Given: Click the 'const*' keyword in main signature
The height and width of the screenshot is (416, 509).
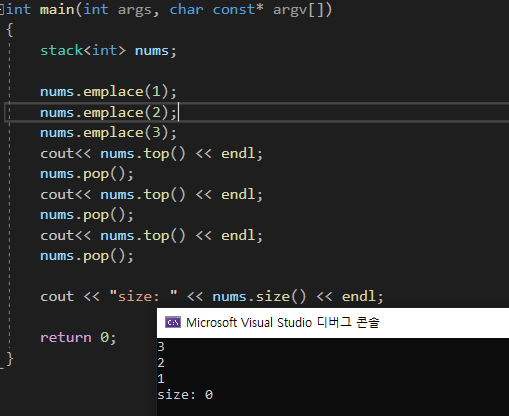Looking at the screenshot, I should click(238, 9).
